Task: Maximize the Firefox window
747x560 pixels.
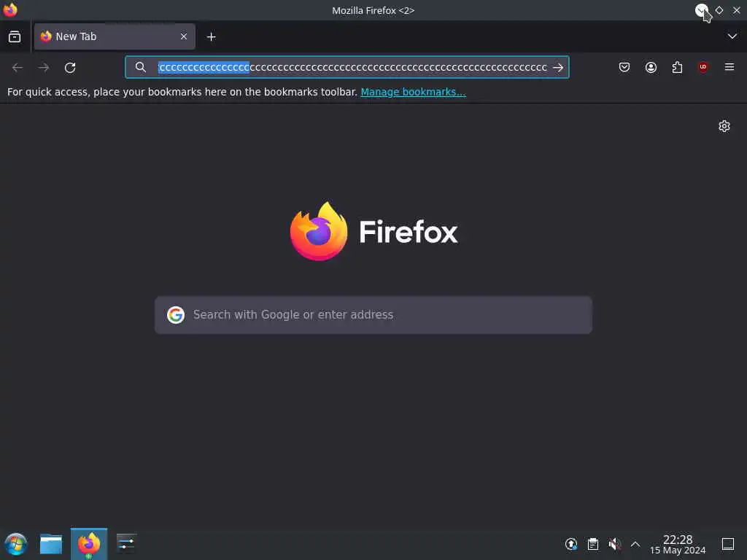Action: pos(719,10)
